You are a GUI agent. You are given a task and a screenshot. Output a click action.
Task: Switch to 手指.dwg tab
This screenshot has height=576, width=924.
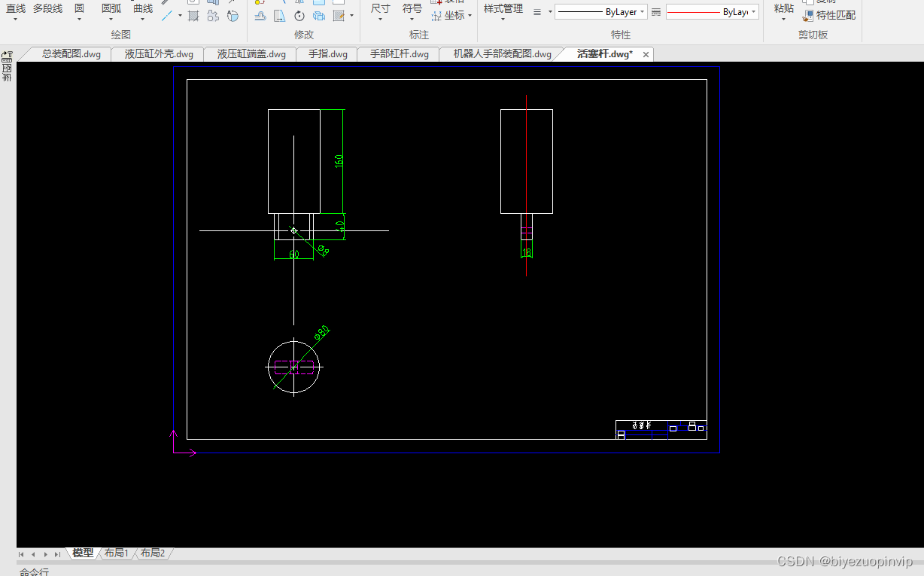tap(327, 54)
